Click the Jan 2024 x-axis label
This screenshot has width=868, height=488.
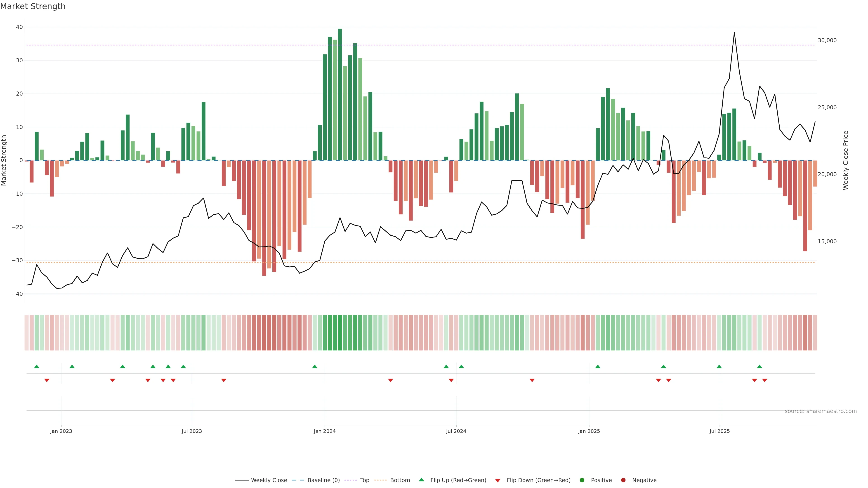point(325,431)
